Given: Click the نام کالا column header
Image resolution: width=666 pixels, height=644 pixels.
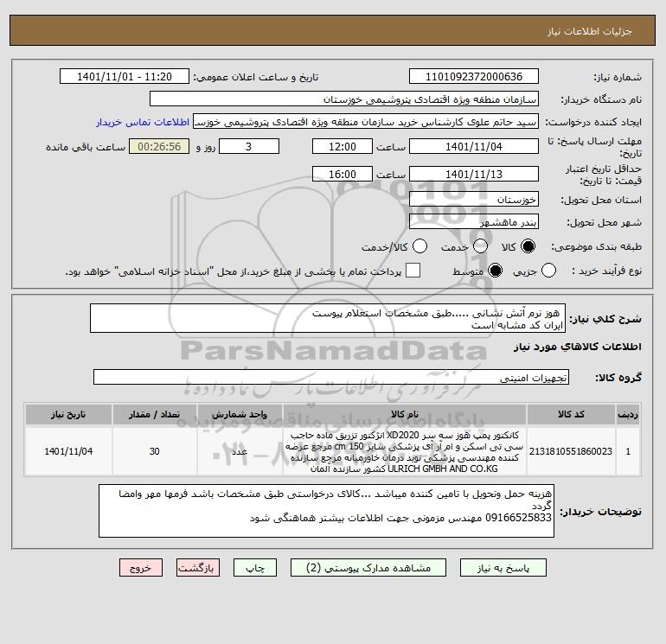Looking at the screenshot, I should (x=405, y=414).
